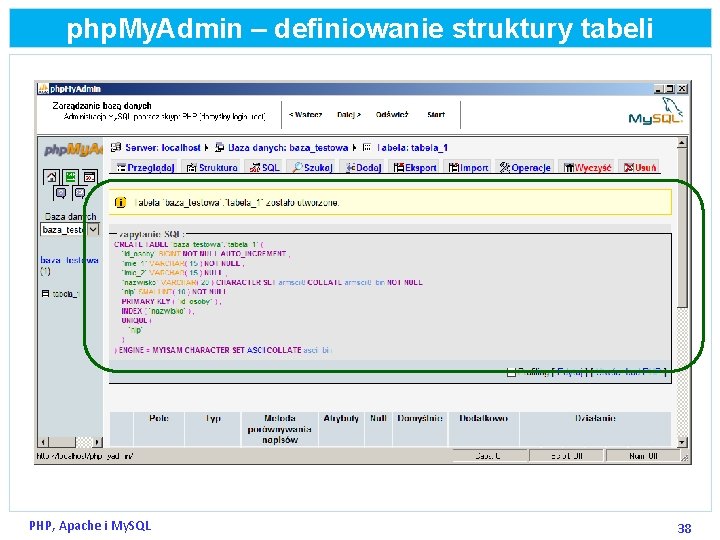The width and height of the screenshot is (720, 540).
Task: Switch to the Szukaj tab
Action: coord(312,168)
